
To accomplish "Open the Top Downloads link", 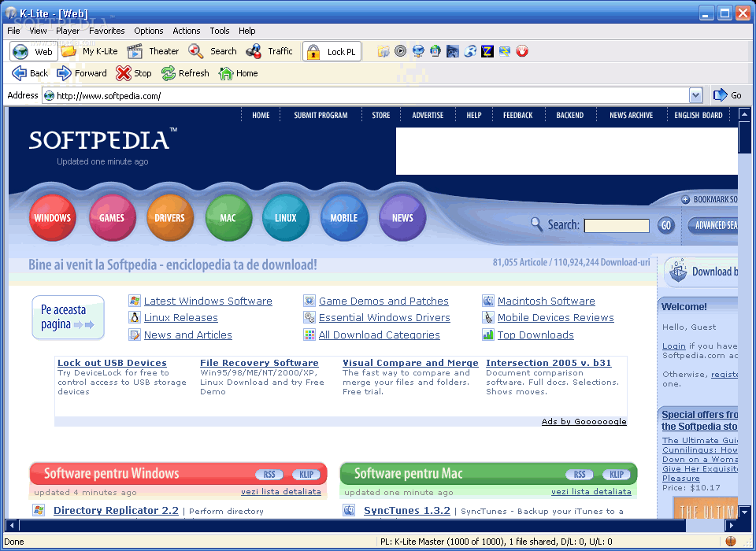I will point(535,335).
